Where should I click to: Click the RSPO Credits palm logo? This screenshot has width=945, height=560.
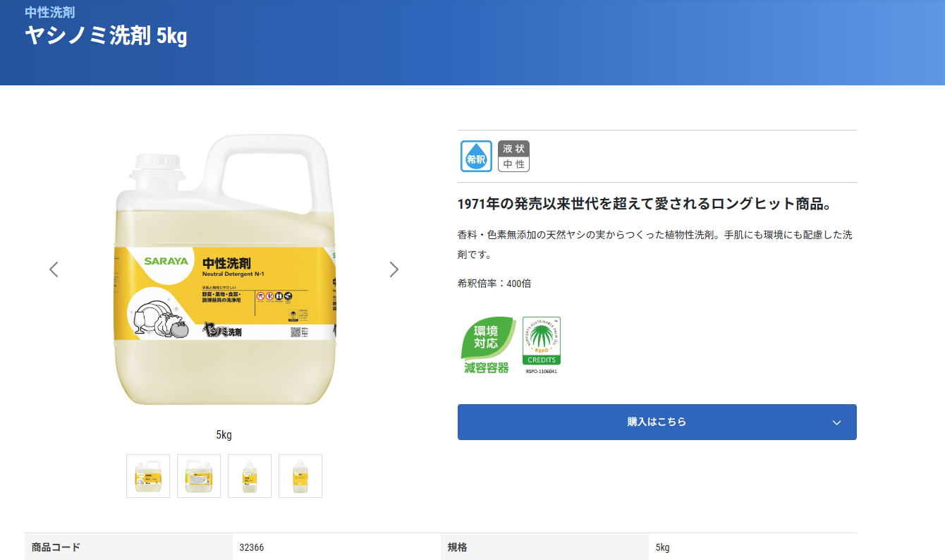[x=542, y=342]
